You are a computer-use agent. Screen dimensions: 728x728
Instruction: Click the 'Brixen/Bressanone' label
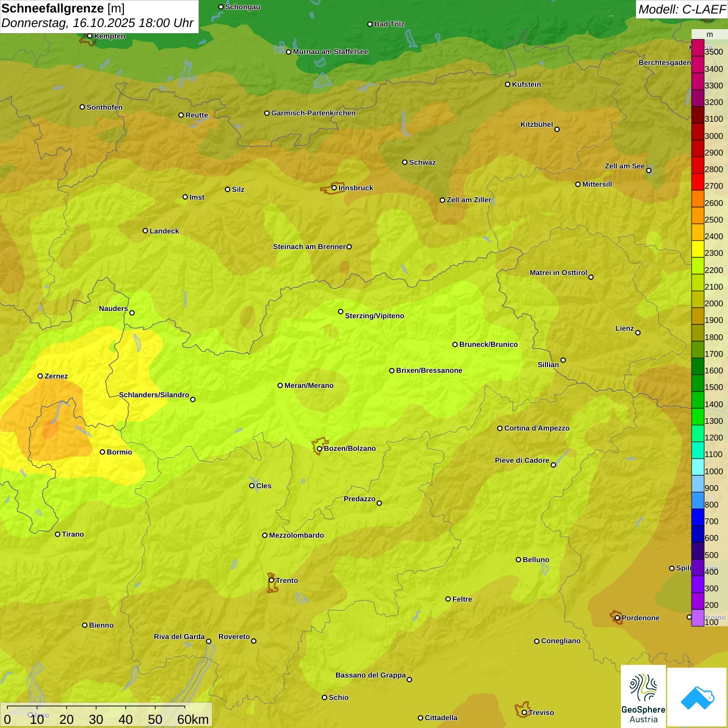429,370
